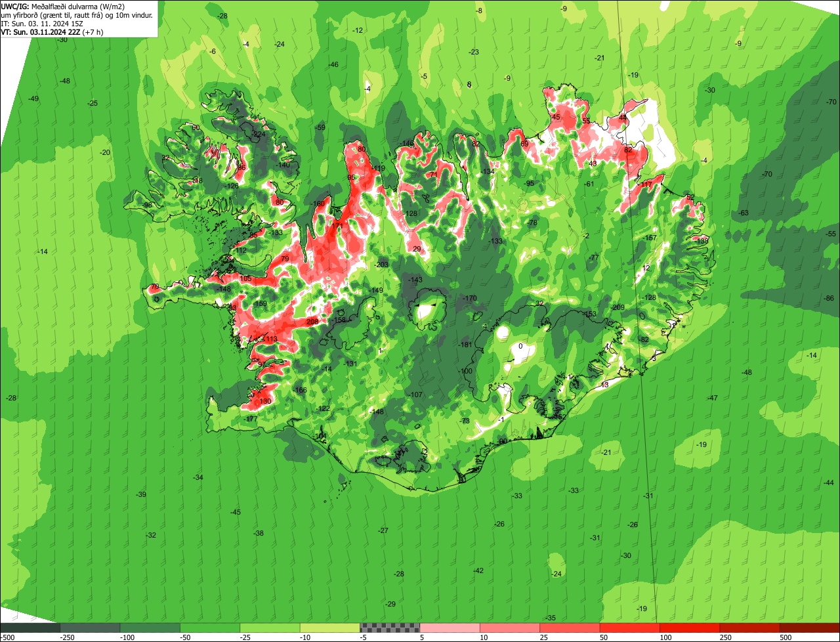Click the map value '-159'
The height and width of the screenshot is (642, 840).
tap(261, 303)
